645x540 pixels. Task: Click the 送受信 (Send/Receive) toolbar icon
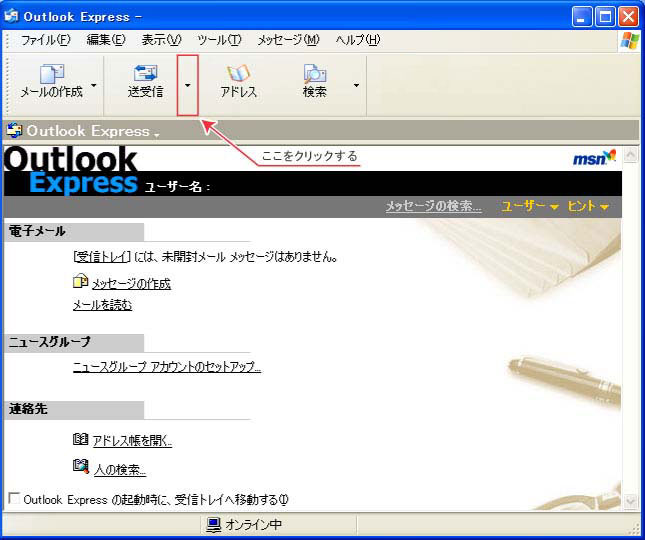coord(145,75)
